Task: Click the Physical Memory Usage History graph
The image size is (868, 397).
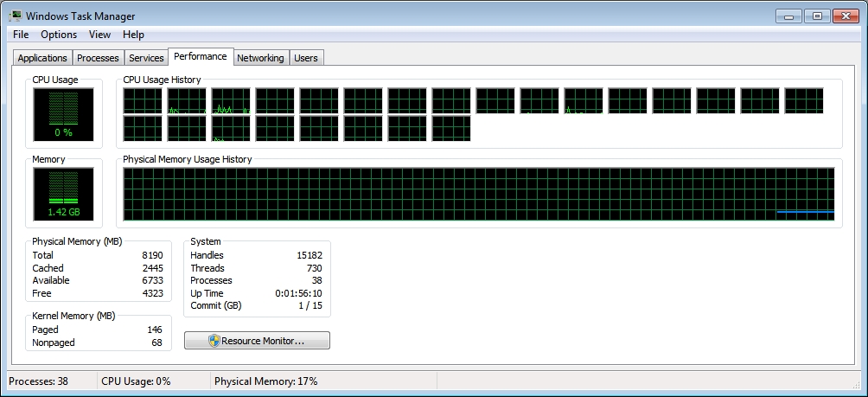Action: [478, 195]
